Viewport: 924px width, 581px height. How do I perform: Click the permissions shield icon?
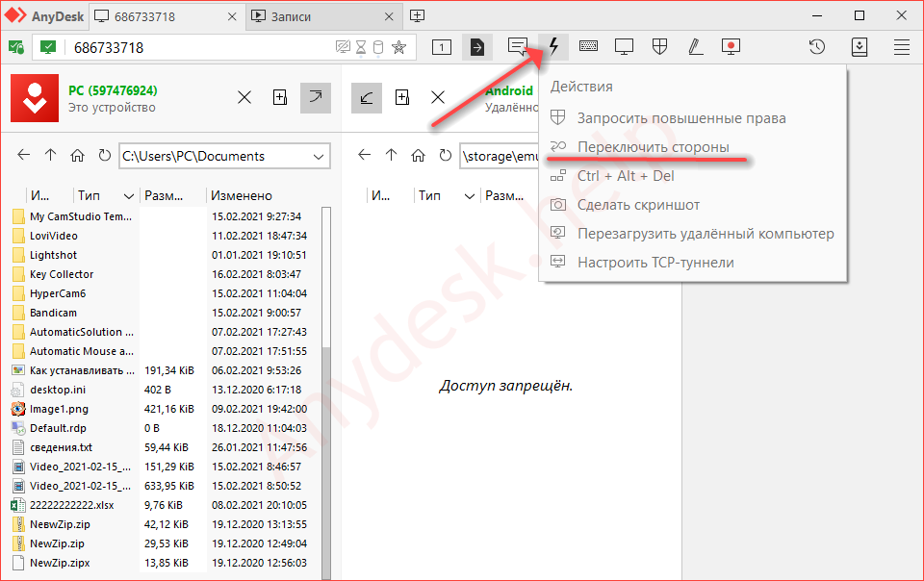click(x=660, y=46)
